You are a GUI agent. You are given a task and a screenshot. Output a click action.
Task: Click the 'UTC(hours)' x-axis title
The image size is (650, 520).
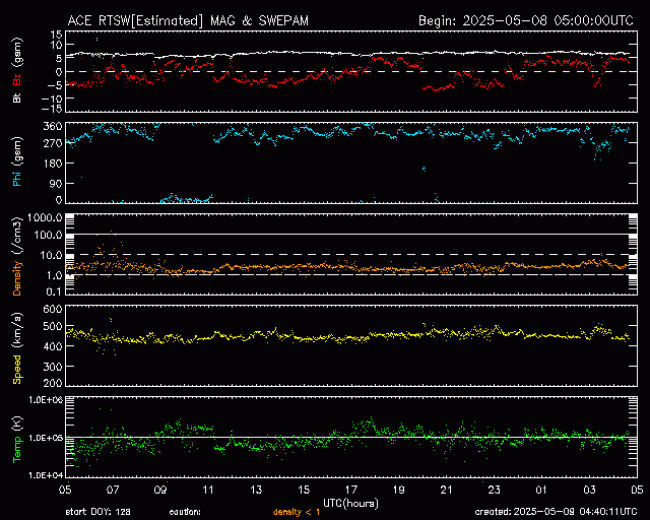(x=351, y=503)
